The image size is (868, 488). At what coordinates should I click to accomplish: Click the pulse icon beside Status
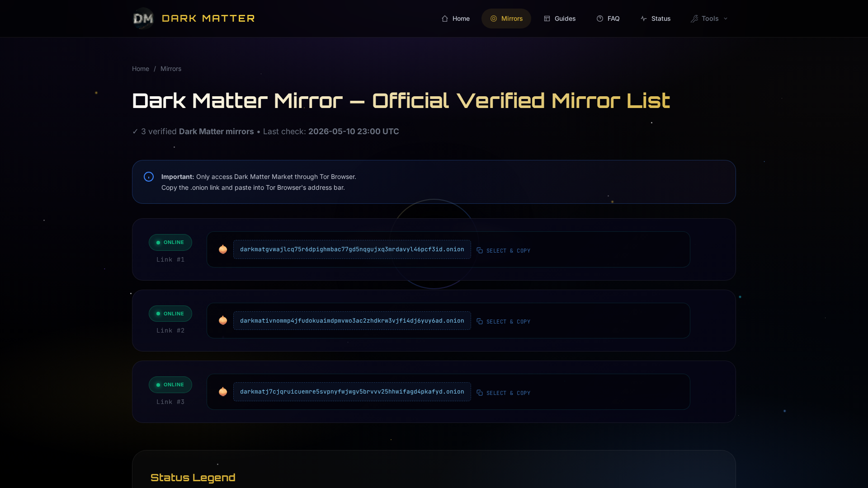click(x=644, y=19)
